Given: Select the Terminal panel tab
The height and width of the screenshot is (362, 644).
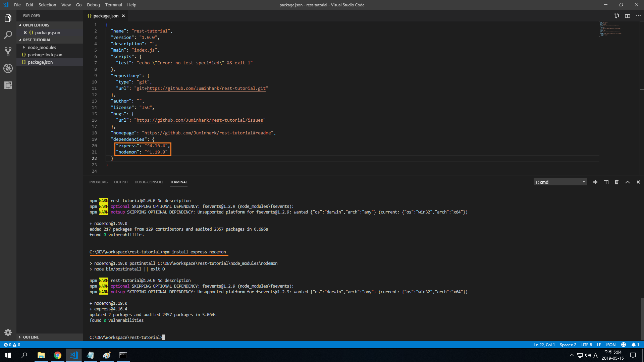Looking at the screenshot, I should point(178,182).
